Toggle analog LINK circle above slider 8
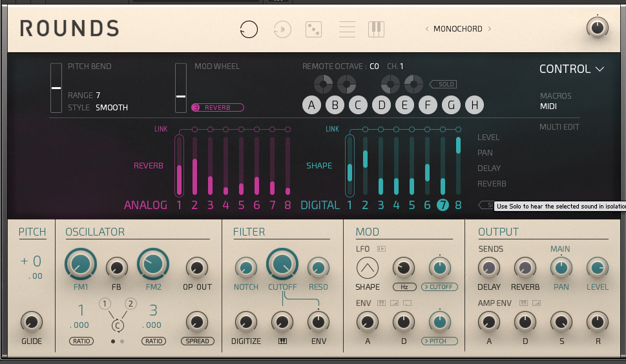This screenshot has width=626, height=364. coord(287,129)
